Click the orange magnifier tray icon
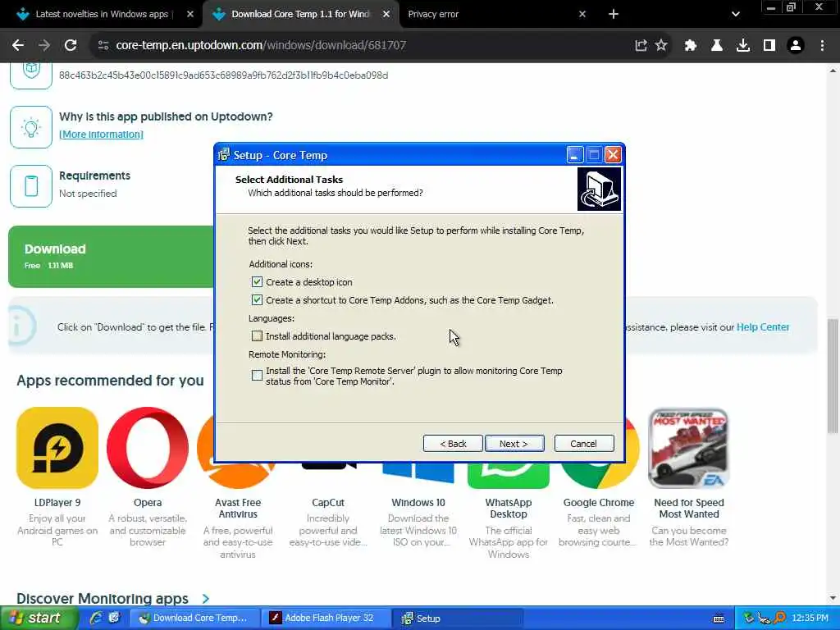Screen dimensions: 840x630 click(x=780, y=619)
